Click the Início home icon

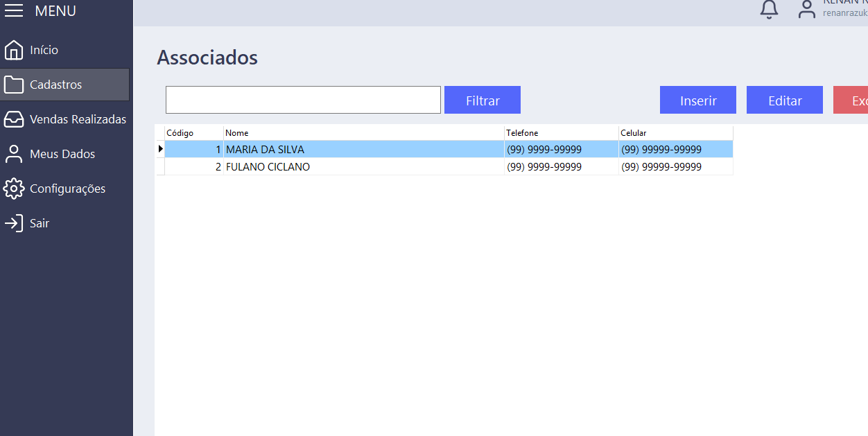tap(14, 50)
